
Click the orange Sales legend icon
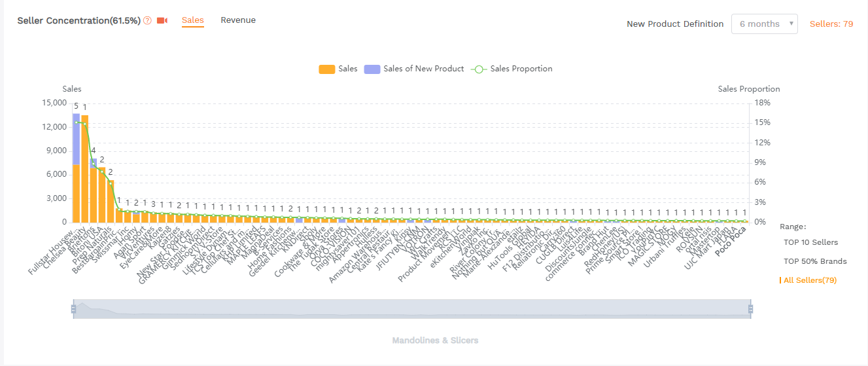pos(326,69)
